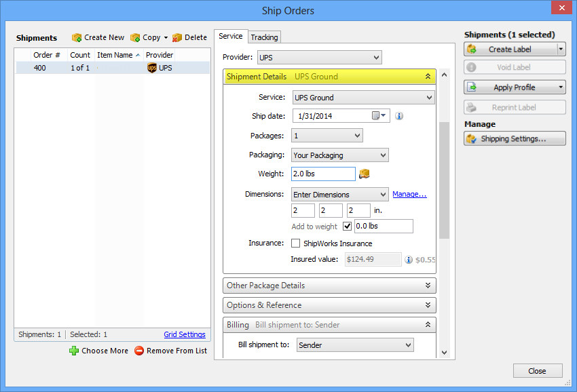Click the Weight input field
This screenshot has height=392, width=577.
[323, 174]
